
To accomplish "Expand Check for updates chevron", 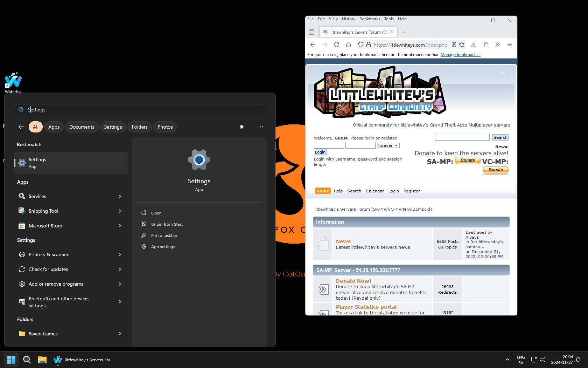I will (x=120, y=269).
